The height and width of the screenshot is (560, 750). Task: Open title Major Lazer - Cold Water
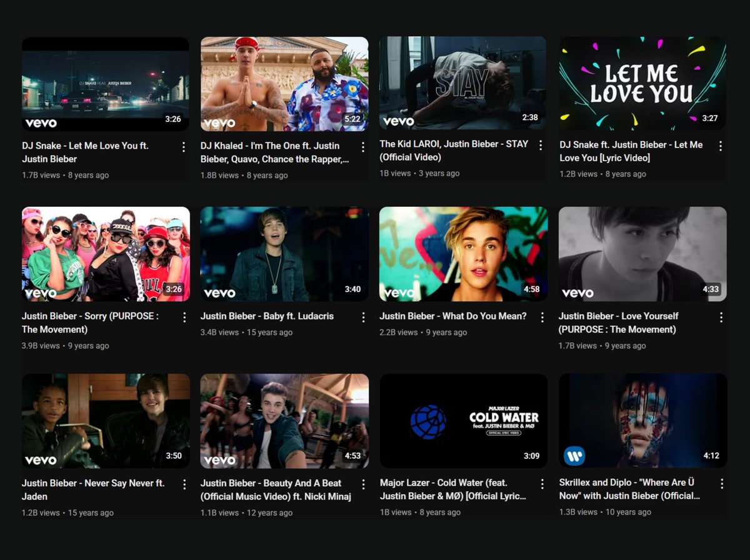point(453,489)
